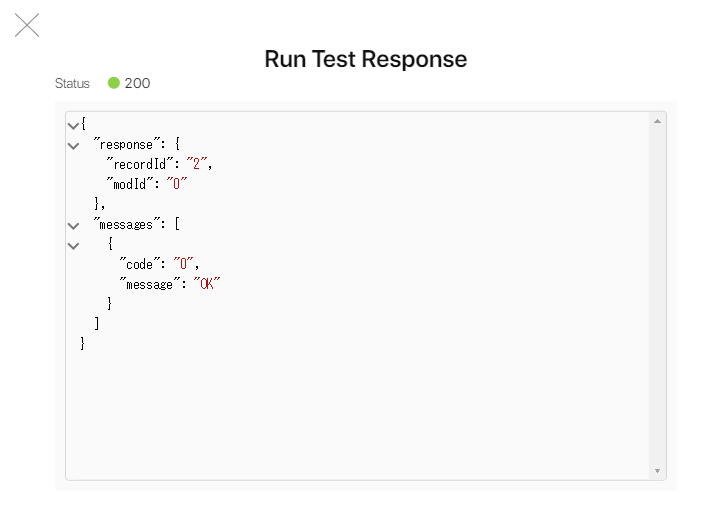Close the Run Test Response dialog

(27, 26)
